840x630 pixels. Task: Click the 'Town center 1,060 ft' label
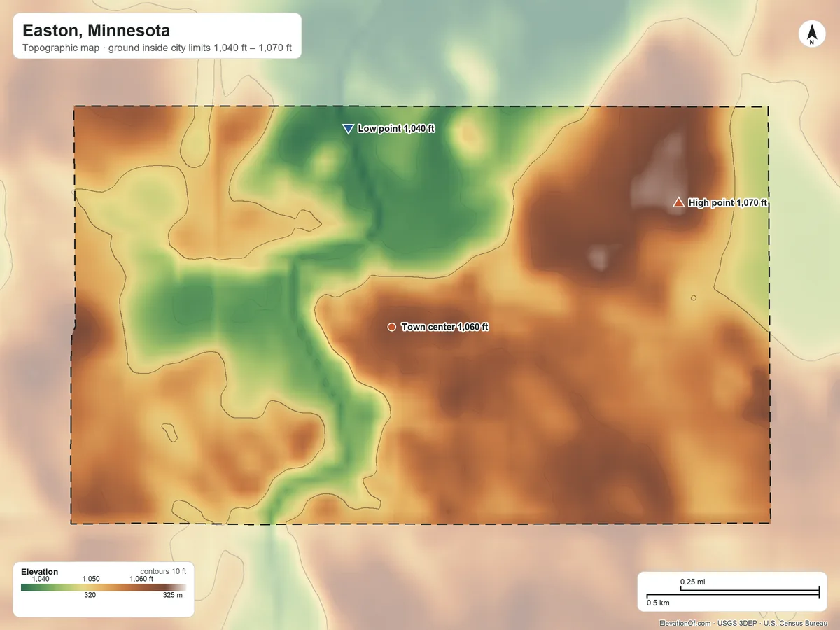click(444, 327)
